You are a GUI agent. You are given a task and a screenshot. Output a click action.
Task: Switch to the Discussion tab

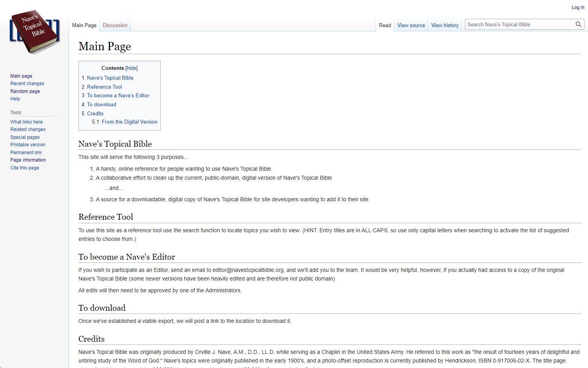[115, 25]
